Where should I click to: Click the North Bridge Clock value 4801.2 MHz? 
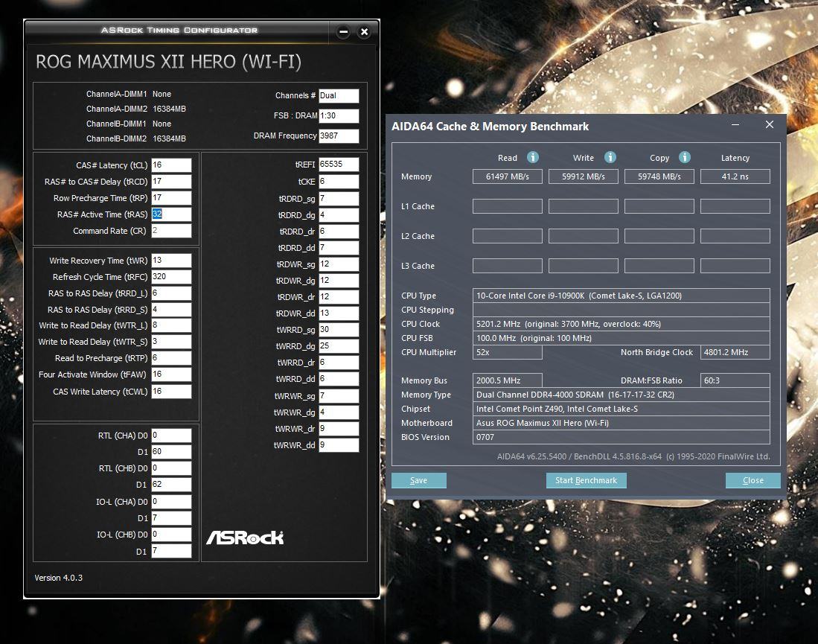(x=735, y=352)
